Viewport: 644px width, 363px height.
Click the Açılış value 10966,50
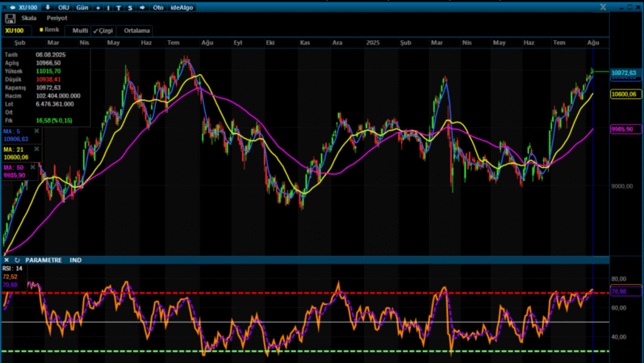click(48, 63)
